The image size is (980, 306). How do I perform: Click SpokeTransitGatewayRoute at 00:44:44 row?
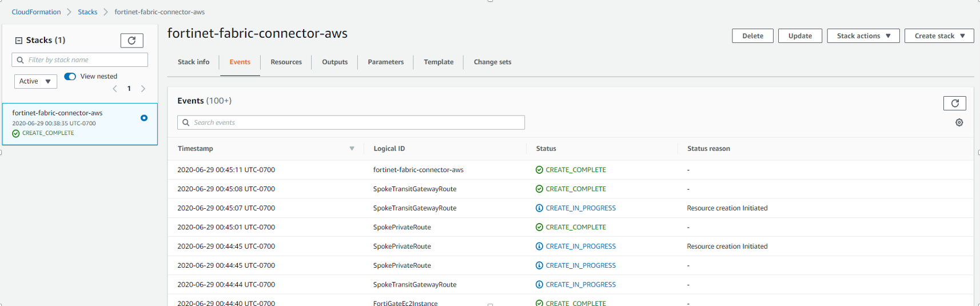415,285
